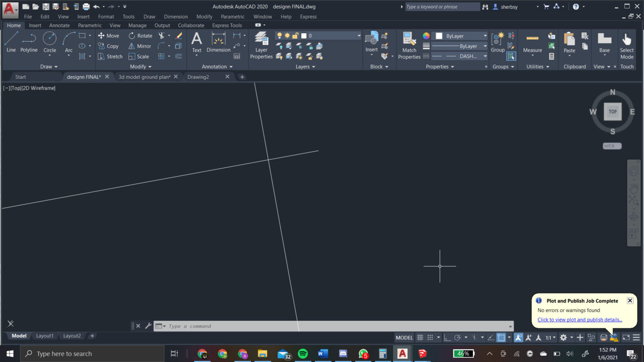The image size is (644, 362).
Task: Toggle polar tracking in status bar
Action: [457, 337]
